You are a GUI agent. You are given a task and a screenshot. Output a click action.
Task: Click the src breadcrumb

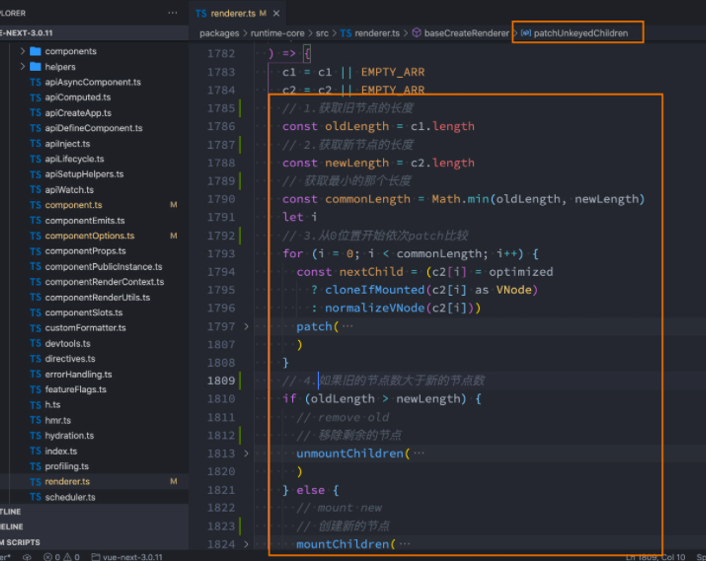[322, 33]
